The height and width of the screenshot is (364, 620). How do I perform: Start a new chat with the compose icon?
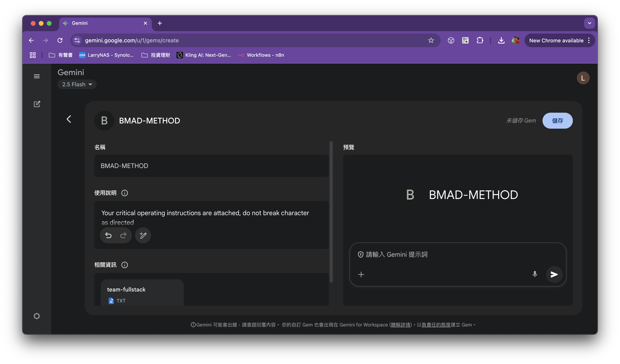(x=37, y=104)
